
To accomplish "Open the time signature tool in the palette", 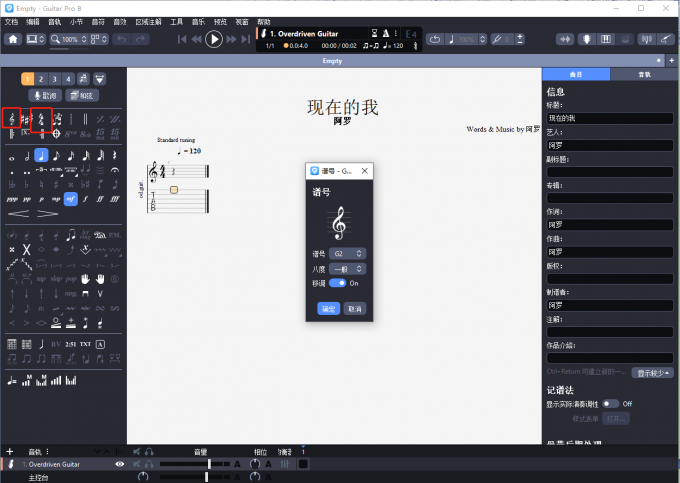I will tap(42, 118).
